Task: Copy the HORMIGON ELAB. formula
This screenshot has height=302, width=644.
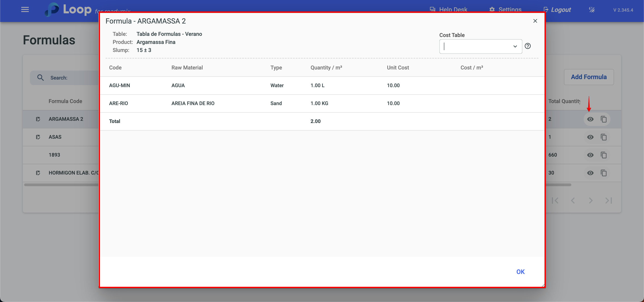Action: click(x=604, y=173)
